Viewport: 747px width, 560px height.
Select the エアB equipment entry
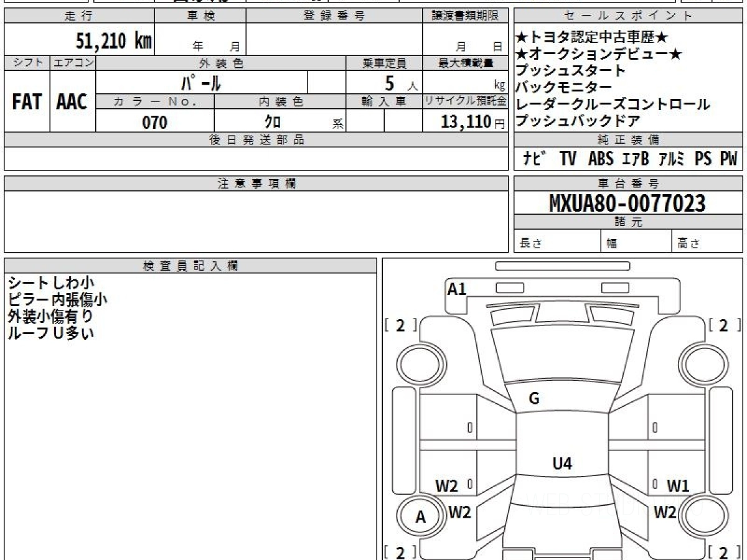635,159
